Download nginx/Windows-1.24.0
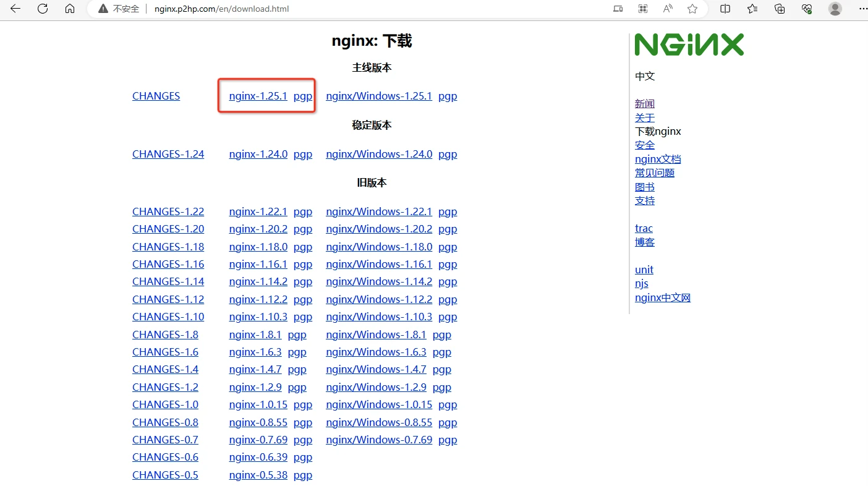Viewport: 868px width, 486px height. coord(379,154)
